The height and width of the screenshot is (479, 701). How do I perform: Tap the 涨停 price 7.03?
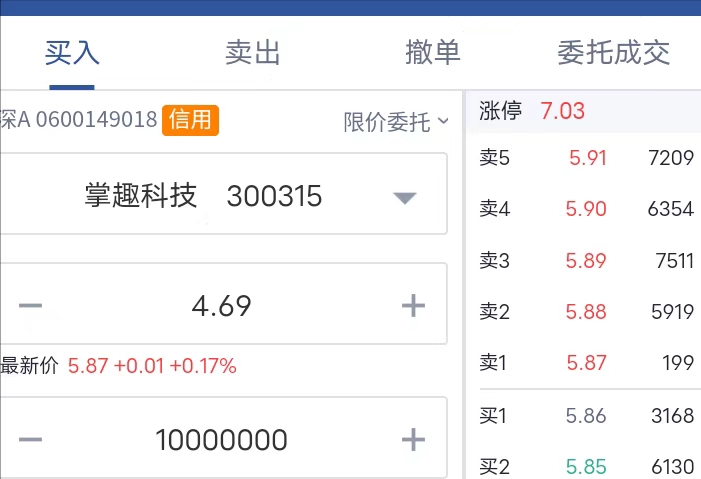click(562, 110)
